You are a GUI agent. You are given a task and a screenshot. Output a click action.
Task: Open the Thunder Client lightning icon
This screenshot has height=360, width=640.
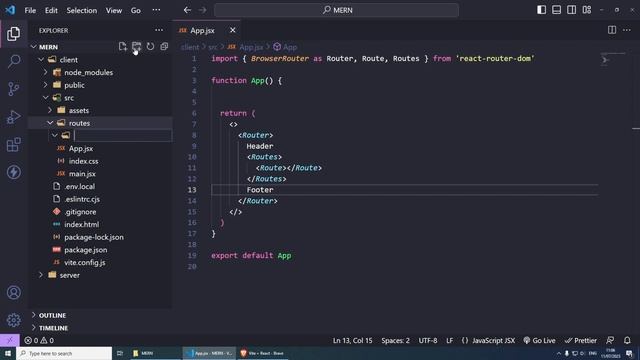[13, 172]
